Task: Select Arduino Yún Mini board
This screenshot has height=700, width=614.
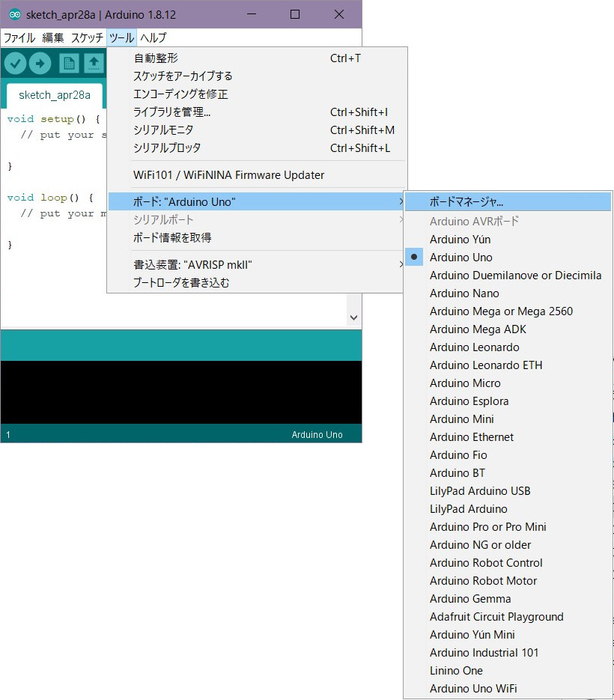Action: point(507,635)
